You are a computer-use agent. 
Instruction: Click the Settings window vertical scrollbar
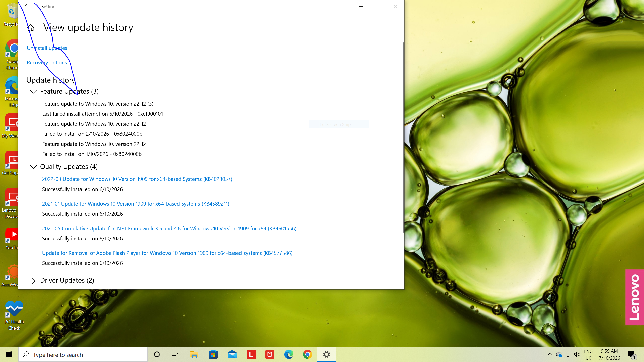[403, 137]
